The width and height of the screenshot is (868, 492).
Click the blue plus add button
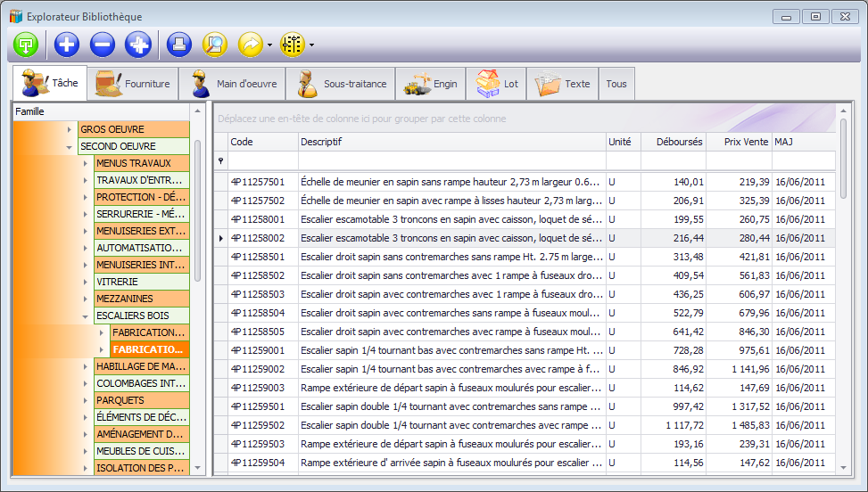click(67, 44)
